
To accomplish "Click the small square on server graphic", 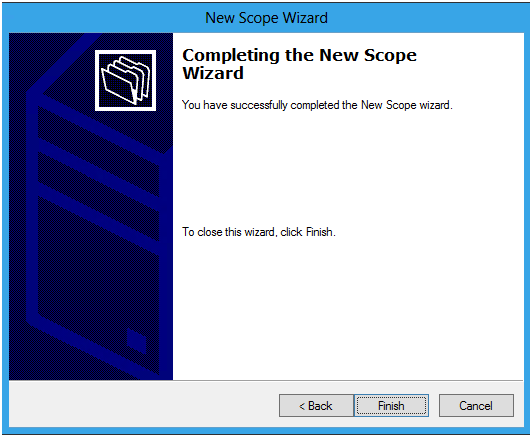I will click(x=136, y=341).
